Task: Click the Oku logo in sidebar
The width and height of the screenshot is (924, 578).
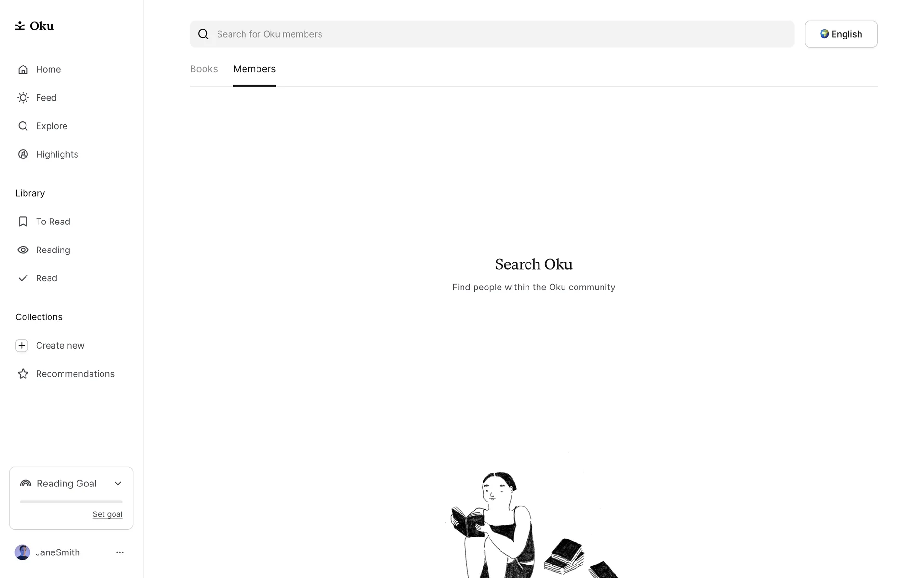Action: 34,26
